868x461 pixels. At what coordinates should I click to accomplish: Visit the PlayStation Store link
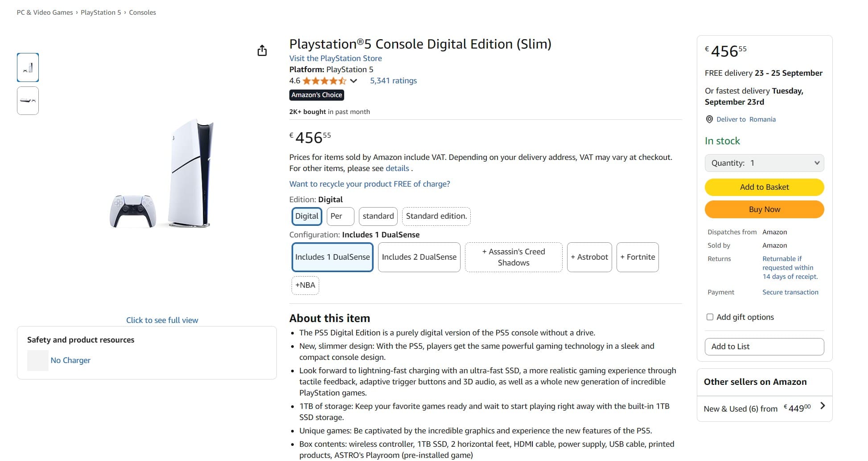tap(335, 58)
